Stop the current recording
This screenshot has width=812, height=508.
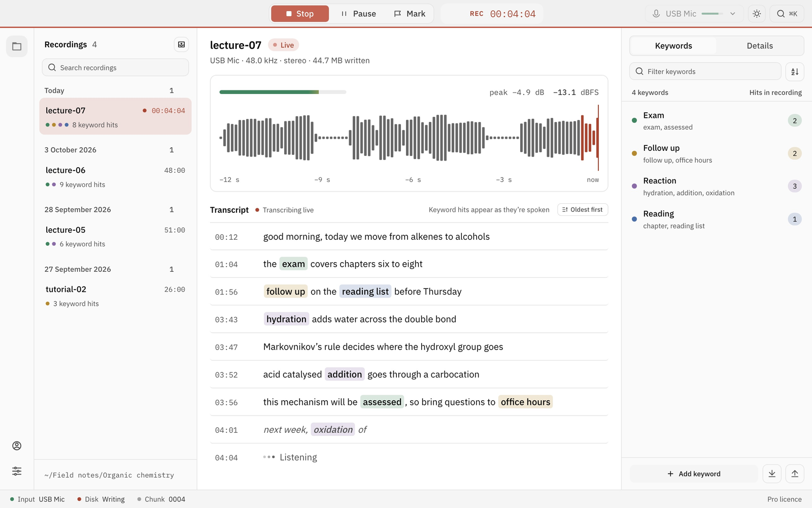(x=300, y=14)
